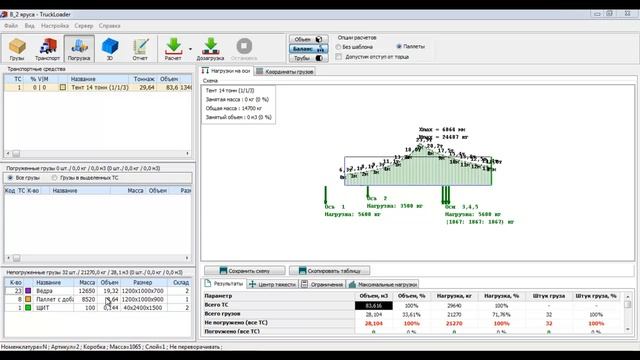Open the Файл menu
640x360 pixels.
11,25
